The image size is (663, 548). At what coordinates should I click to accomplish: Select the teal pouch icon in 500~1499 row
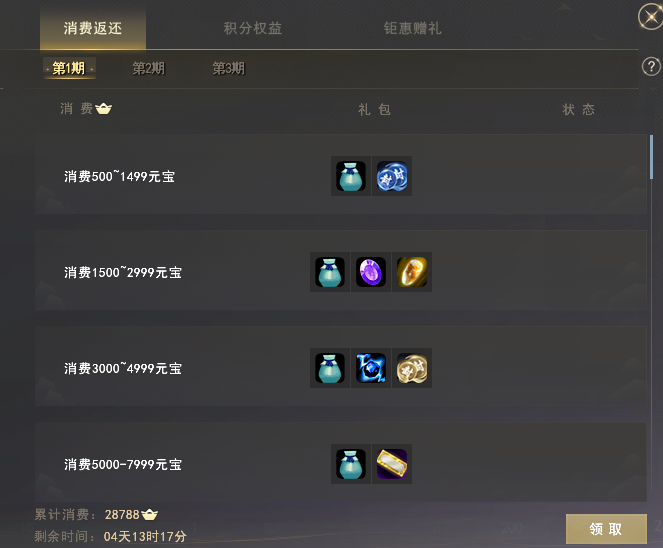(351, 176)
